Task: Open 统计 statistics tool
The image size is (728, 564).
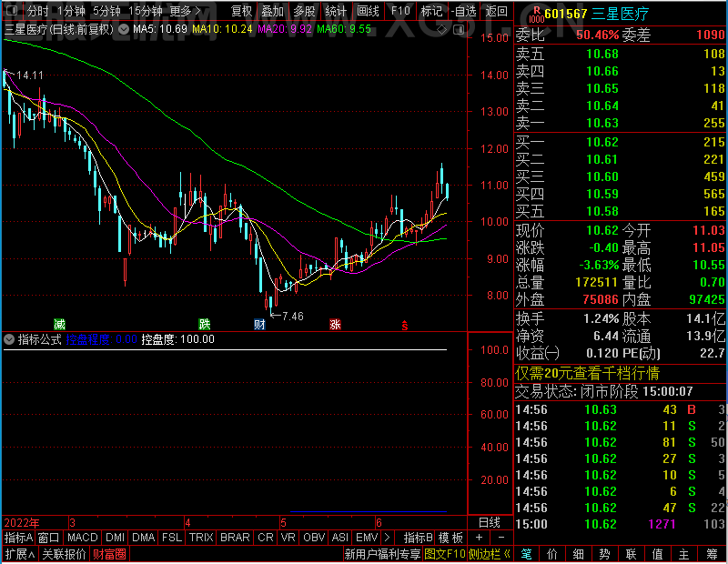Action: click(336, 11)
